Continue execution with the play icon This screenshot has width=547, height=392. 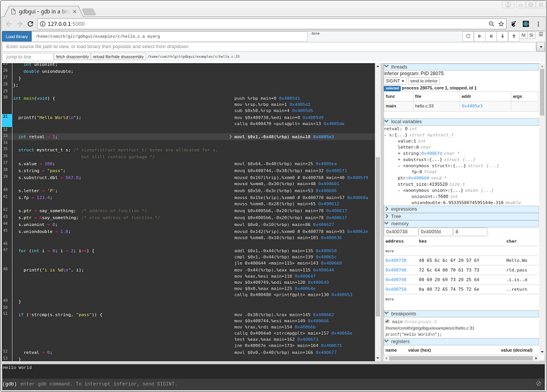(x=480, y=36)
